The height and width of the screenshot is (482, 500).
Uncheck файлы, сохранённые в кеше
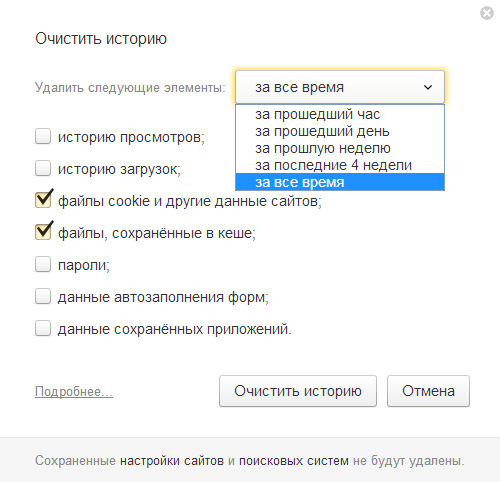44,231
